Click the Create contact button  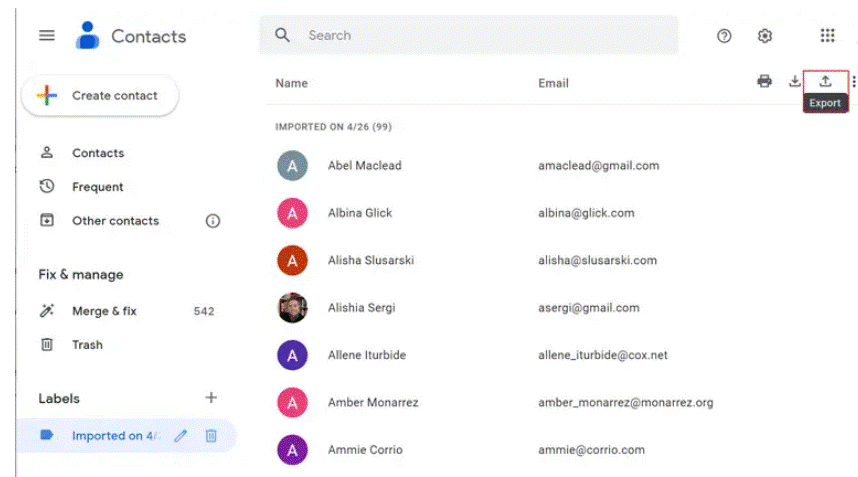point(100,96)
